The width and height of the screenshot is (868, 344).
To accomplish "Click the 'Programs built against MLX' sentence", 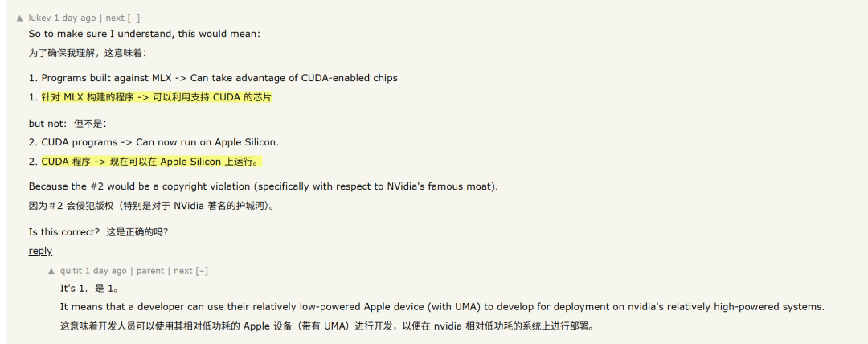I will (219, 78).
